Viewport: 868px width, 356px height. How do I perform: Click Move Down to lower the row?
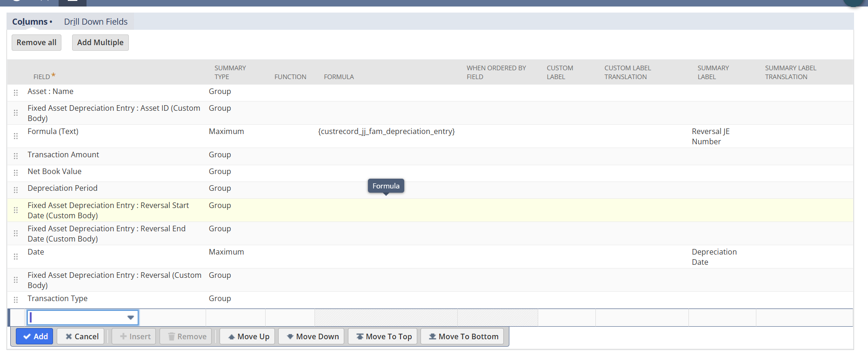[312, 336]
